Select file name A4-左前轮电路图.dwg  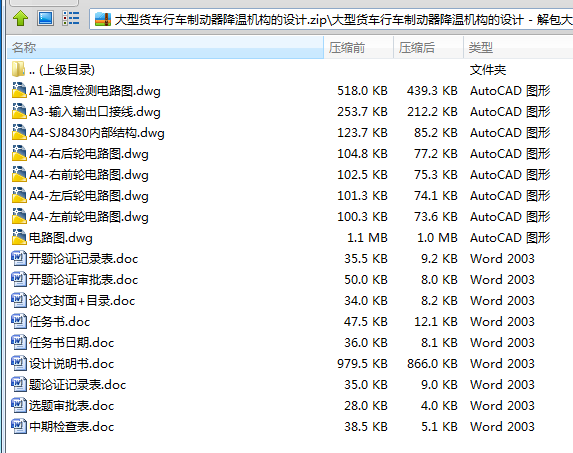pos(89,217)
